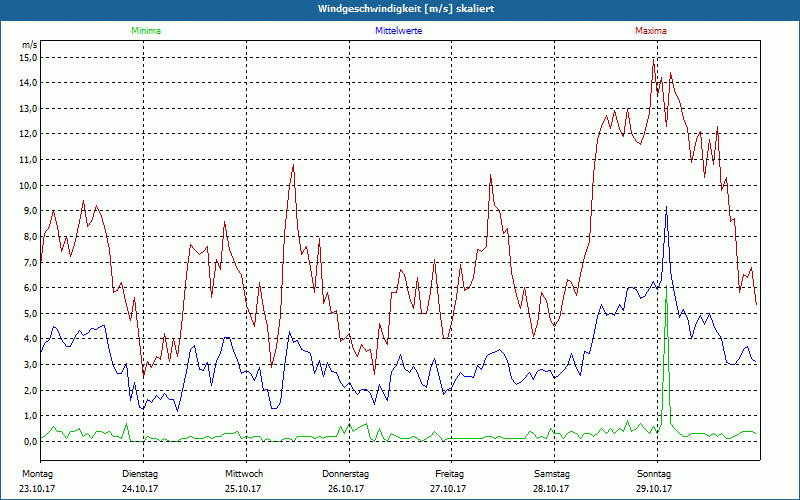The image size is (800, 500).
Task: Click the 8,0 y-axis value
Action: [x=31, y=236]
